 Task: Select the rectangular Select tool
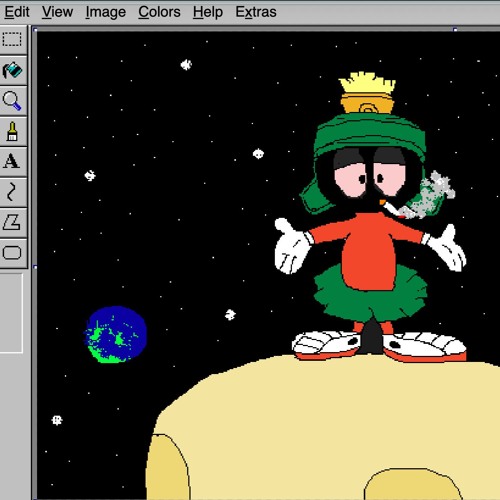click(x=12, y=40)
